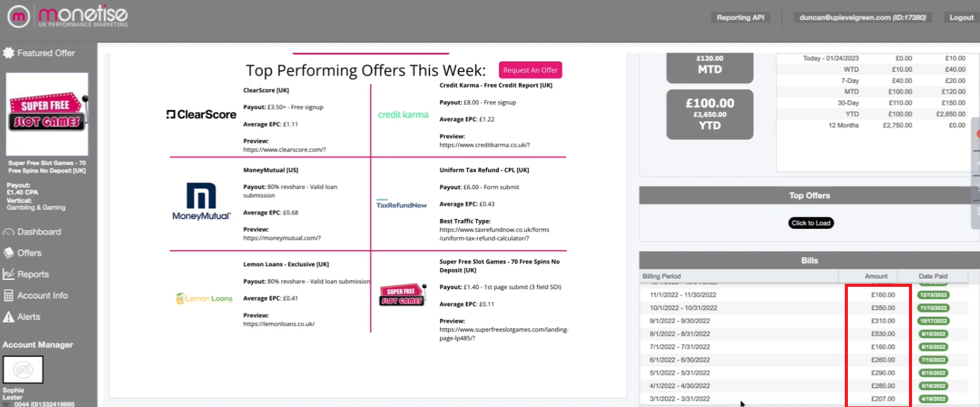Open Alerts warning triangle icon
The height and width of the screenshot is (407, 980).
tap(8, 317)
